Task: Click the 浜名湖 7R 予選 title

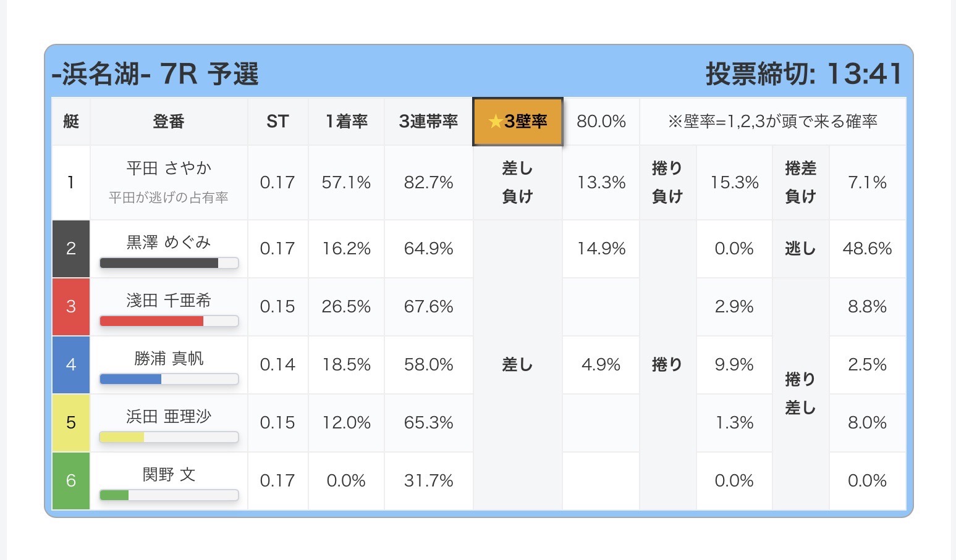Action: click(155, 74)
